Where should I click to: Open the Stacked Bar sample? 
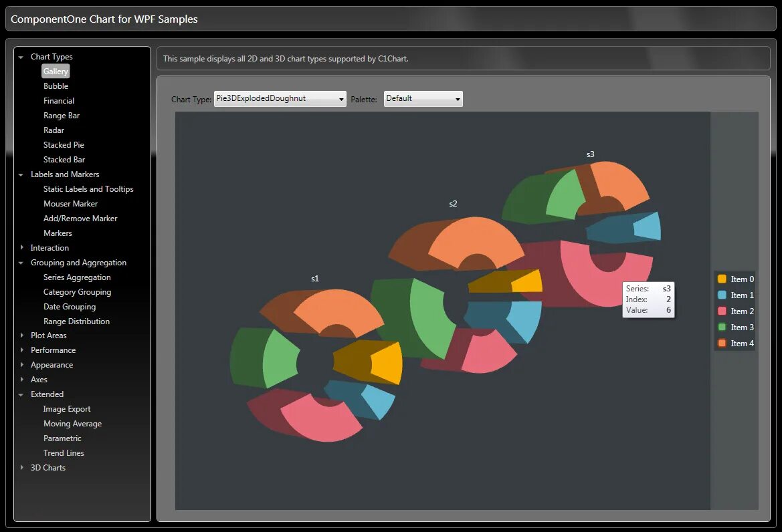[64, 160]
